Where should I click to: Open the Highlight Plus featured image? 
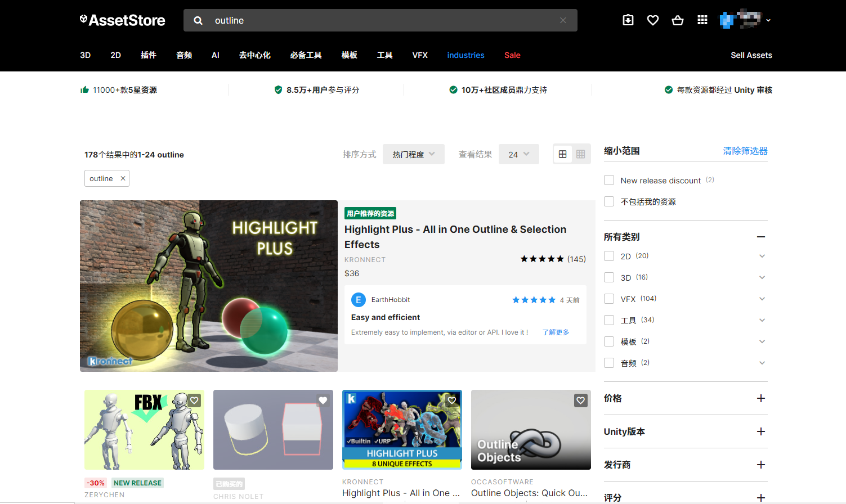point(209,286)
